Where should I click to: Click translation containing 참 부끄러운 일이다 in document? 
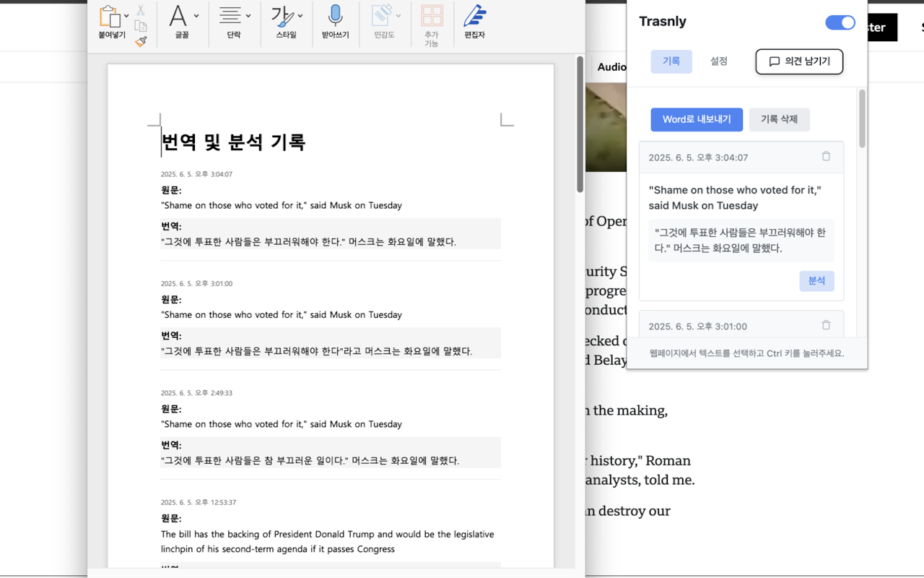tap(310, 460)
